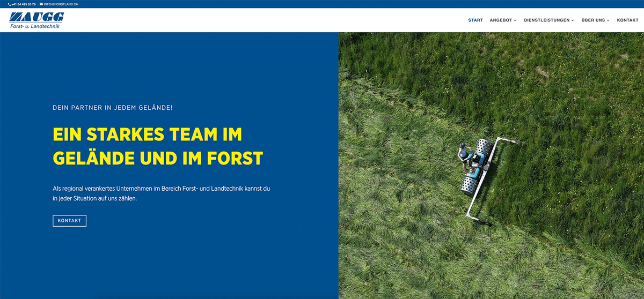Screen dimensions: 644x299
Task: Open the DIENSTLEISTUNGEN menu
Action: pos(547,20)
